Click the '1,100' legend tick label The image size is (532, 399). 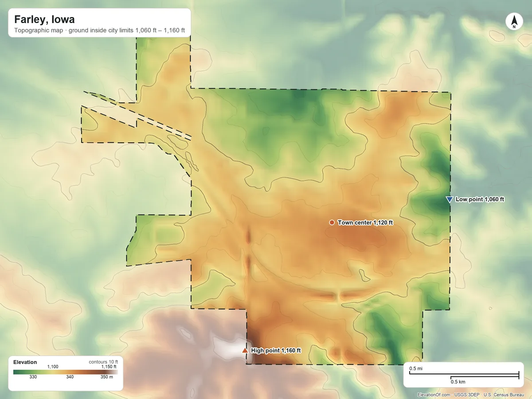pos(53,367)
